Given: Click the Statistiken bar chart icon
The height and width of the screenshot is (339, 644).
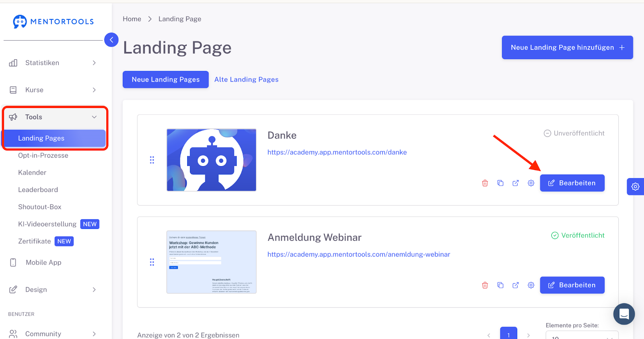Looking at the screenshot, I should click(x=13, y=63).
